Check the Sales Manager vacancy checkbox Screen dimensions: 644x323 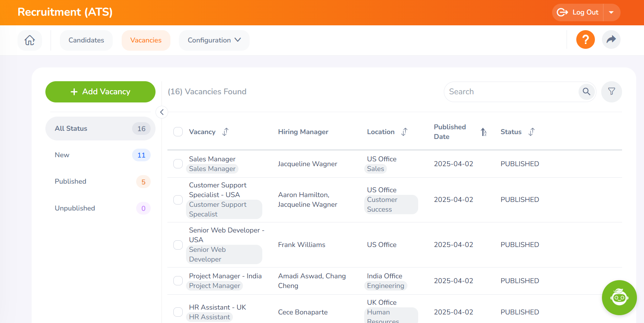pos(178,164)
